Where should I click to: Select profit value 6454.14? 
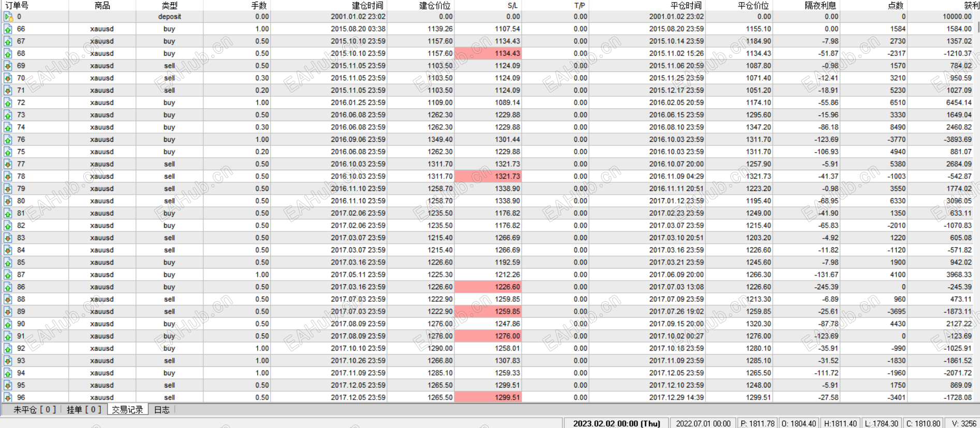pos(959,102)
